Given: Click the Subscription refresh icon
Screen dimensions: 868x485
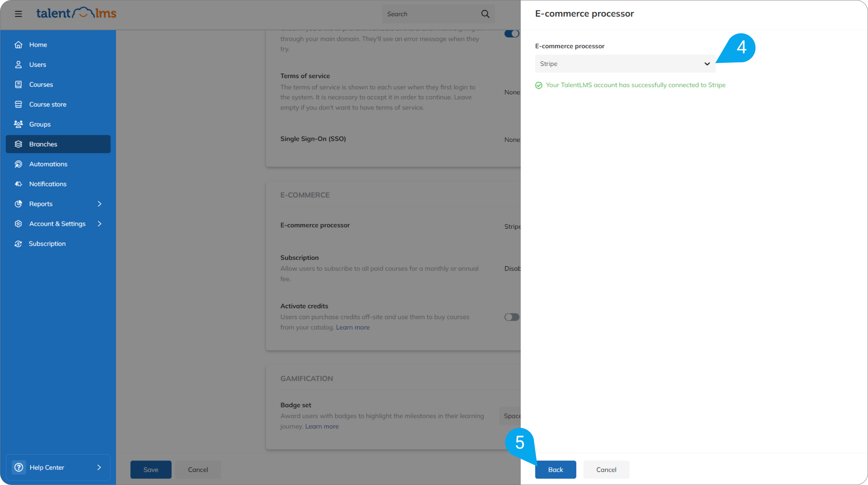Looking at the screenshot, I should pos(18,244).
